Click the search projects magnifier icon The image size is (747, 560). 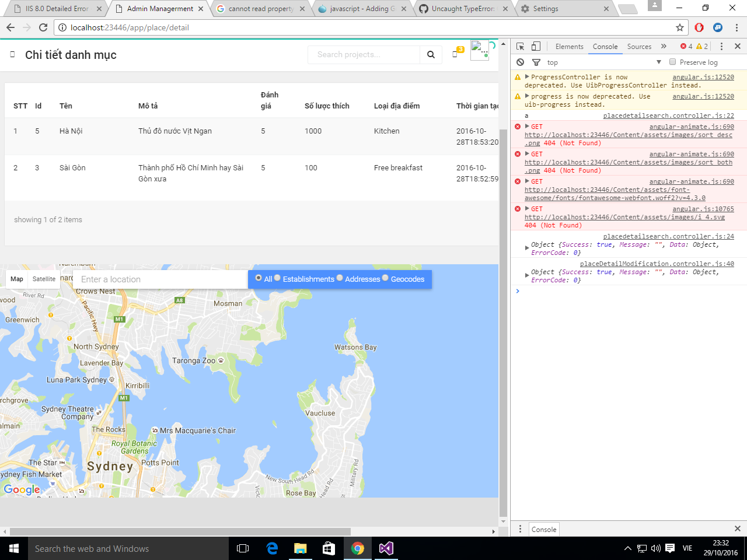(431, 54)
